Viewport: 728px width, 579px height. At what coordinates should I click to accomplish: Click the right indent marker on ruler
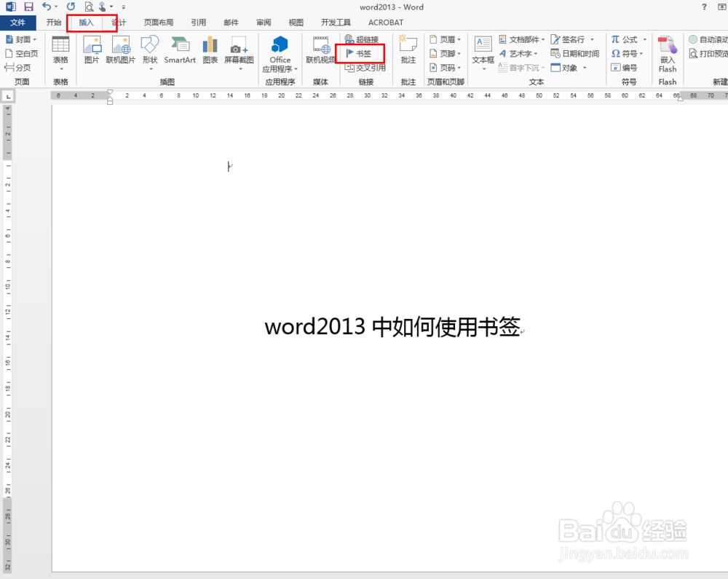[680, 98]
